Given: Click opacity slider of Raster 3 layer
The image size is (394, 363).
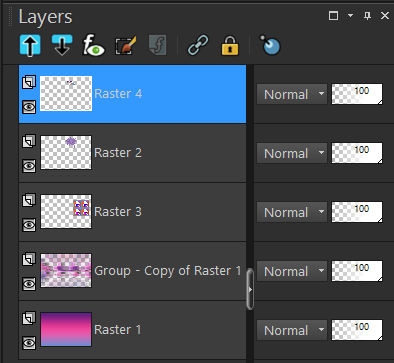Looking at the screenshot, I should point(357,212).
